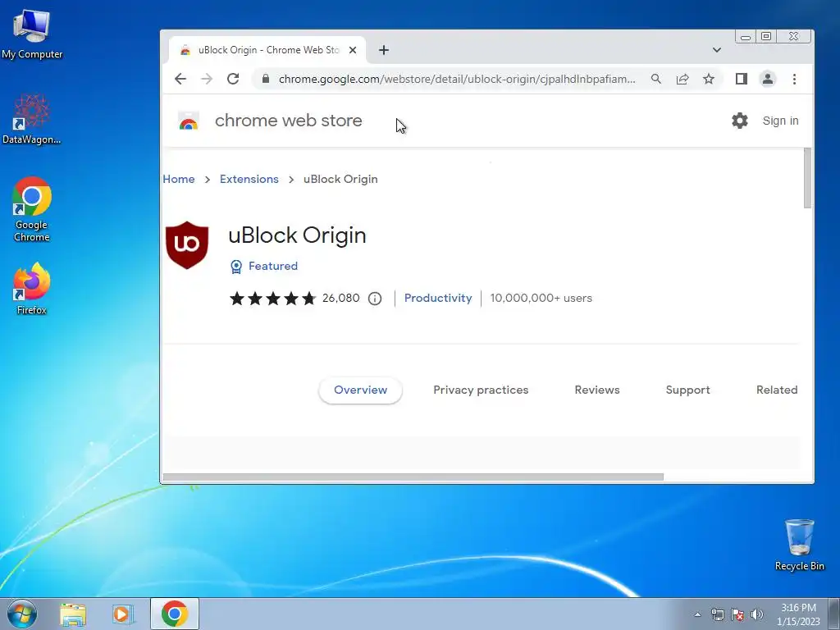Open the taskbar clock and date

798,614
